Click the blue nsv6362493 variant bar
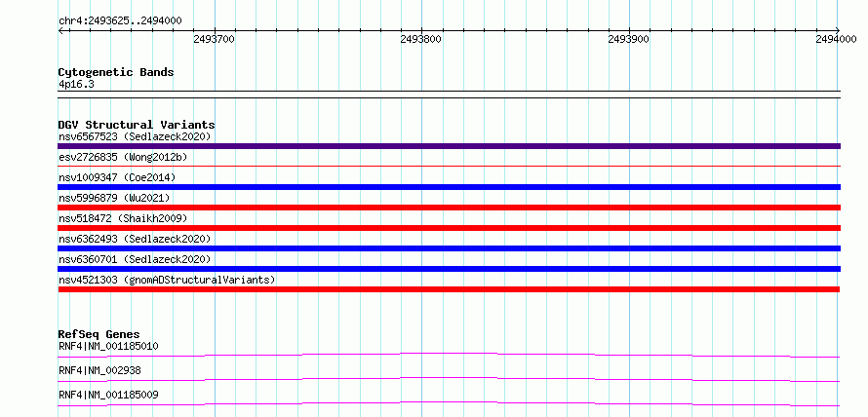868x417 pixels. [449, 248]
